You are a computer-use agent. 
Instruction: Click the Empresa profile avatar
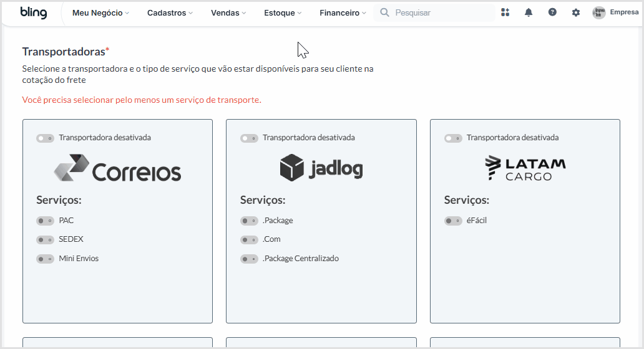[599, 12]
